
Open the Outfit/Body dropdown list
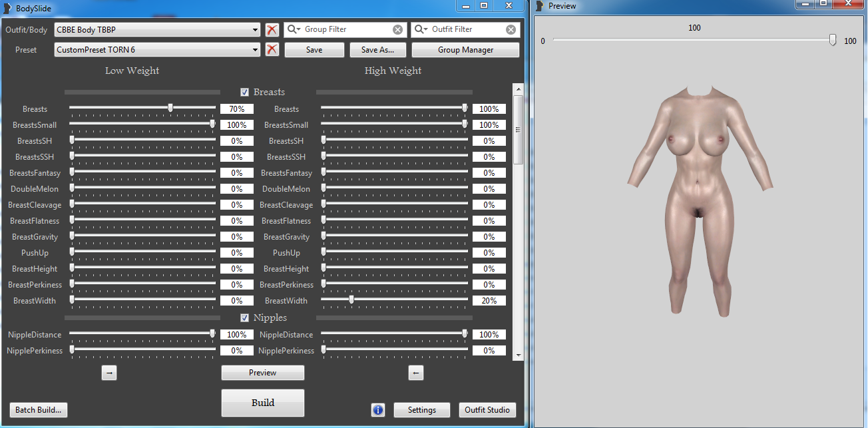click(256, 30)
